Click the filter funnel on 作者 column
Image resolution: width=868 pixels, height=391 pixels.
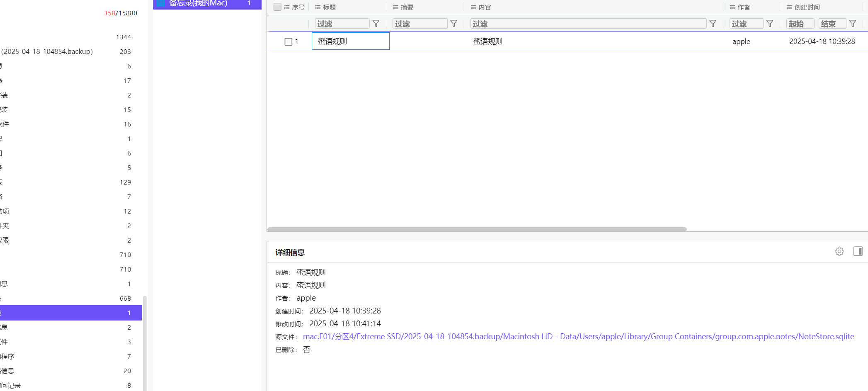point(770,23)
